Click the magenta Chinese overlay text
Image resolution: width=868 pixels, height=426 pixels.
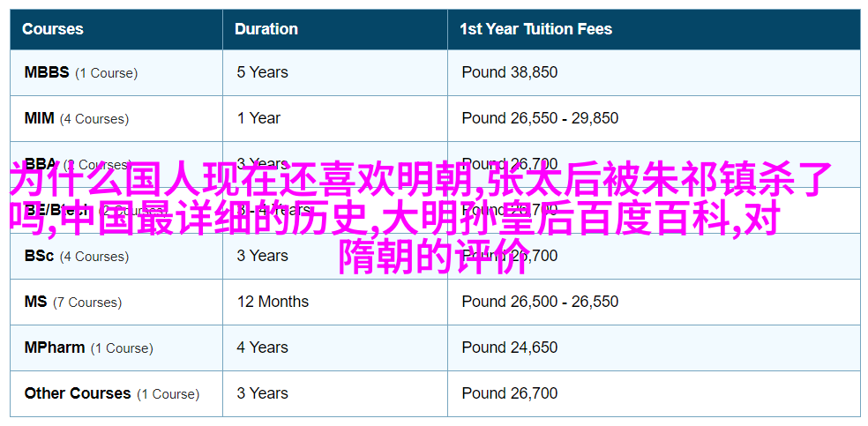tap(426, 218)
